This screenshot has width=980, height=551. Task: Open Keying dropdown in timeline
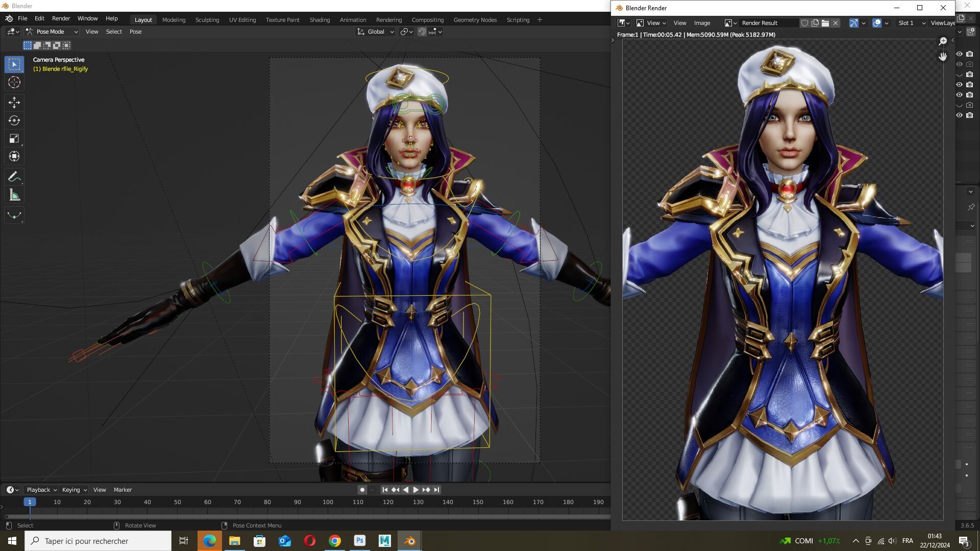pos(74,490)
